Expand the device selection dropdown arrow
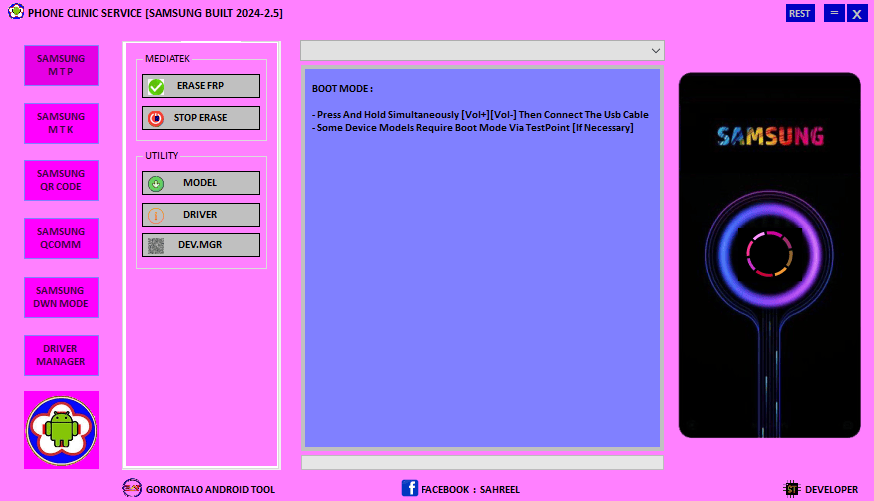This screenshot has width=874, height=501. coord(656,51)
